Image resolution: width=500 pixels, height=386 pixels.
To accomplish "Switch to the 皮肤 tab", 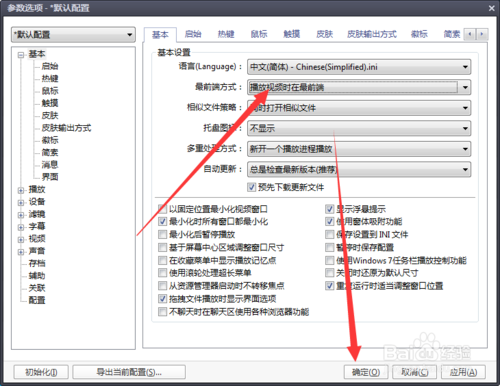I will pos(325,34).
